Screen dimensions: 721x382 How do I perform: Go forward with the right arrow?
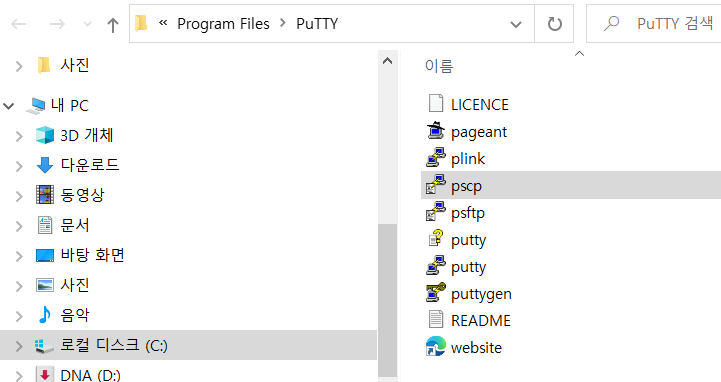click(x=57, y=23)
